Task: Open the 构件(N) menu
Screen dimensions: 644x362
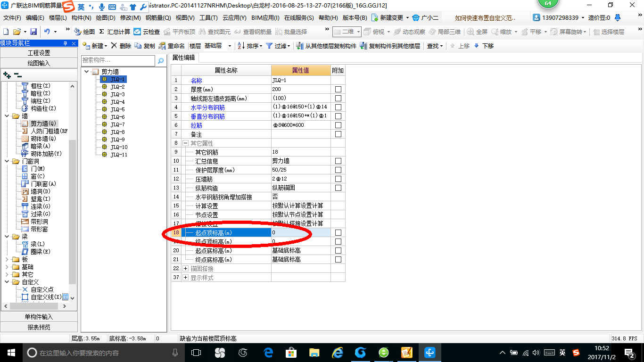Action: [x=81, y=18]
